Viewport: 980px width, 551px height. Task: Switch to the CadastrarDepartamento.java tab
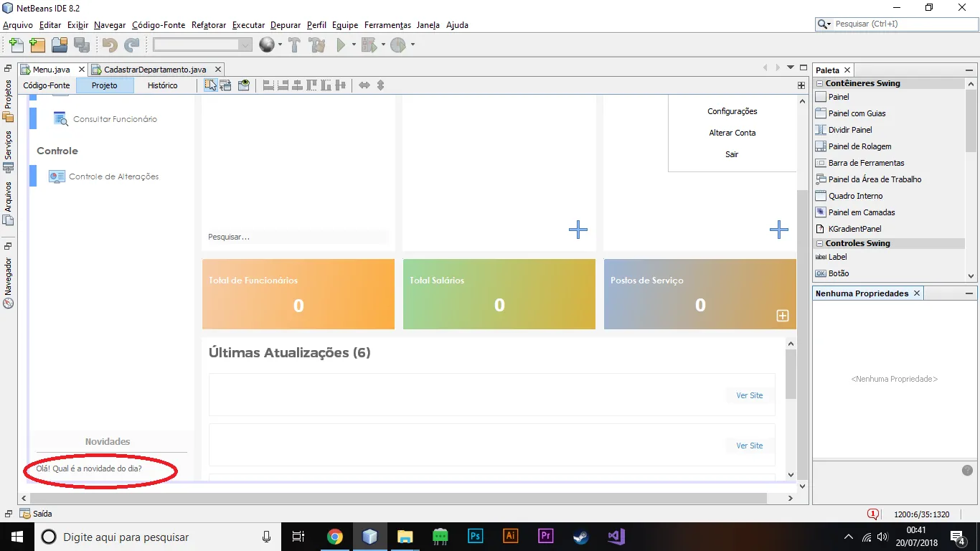[154, 70]
